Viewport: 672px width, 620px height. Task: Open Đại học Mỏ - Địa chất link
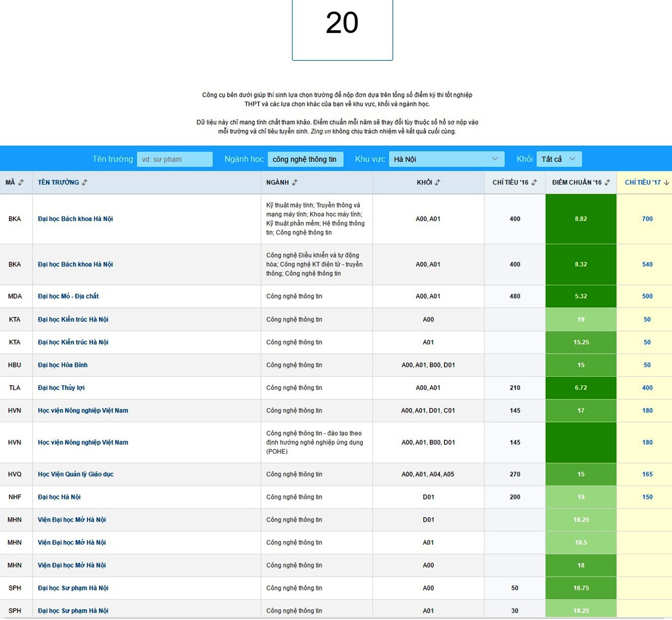pos(68,296)
